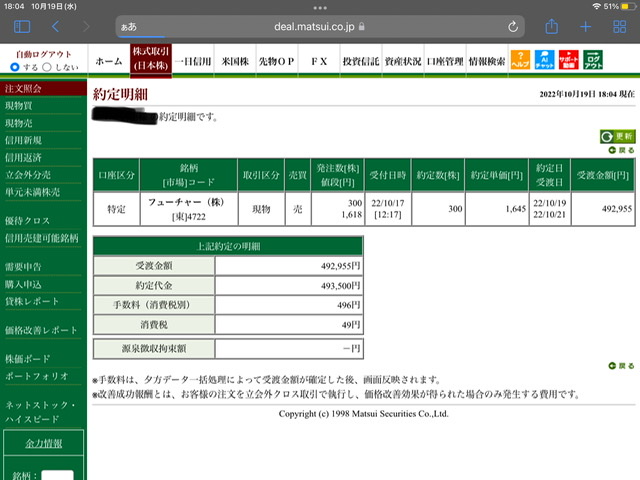Open the 先物OP tab
Viewport: 640px width, 480px height.
tap(277, 61)
